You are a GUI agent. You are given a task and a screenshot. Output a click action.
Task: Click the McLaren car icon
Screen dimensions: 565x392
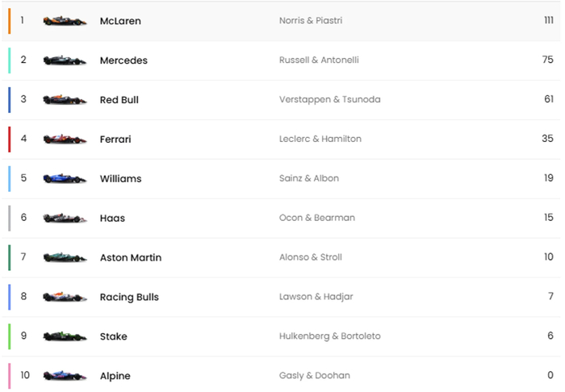tap(65, 21)
